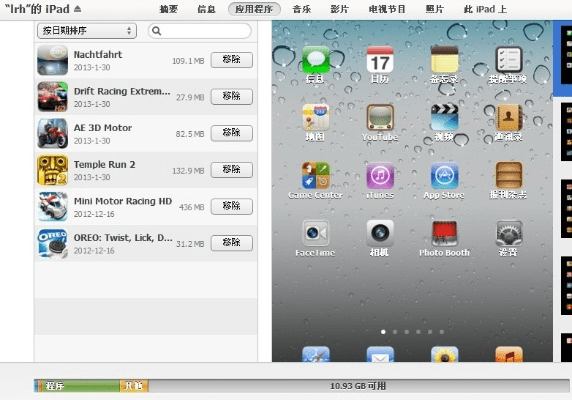The image size is (572, 400).
Task: Click the orange Other storage segment
Action: pos(134,386)
